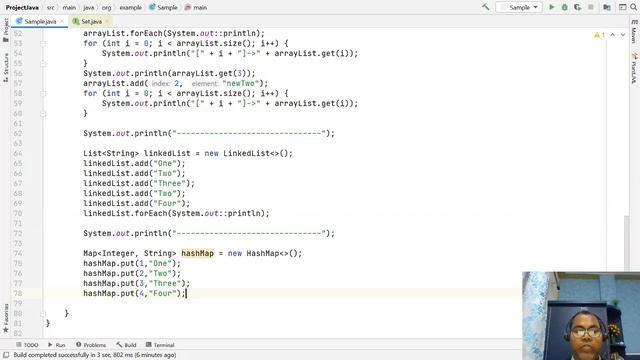Open the Sample run configuration dropdown
640x360 pixels.
pyautogui.click(x=519, y=7)
